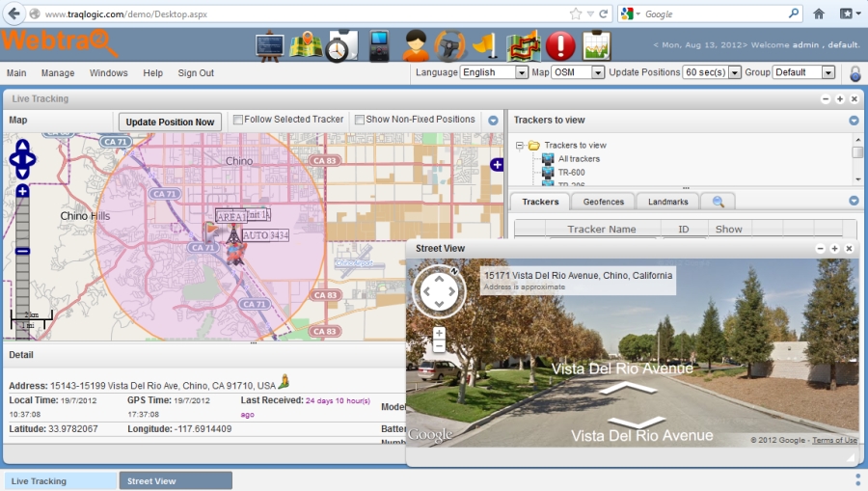This screenshot has width=868, height=491.
Task: Open the clipboard with stopwatch history icon
Action: 342,46
